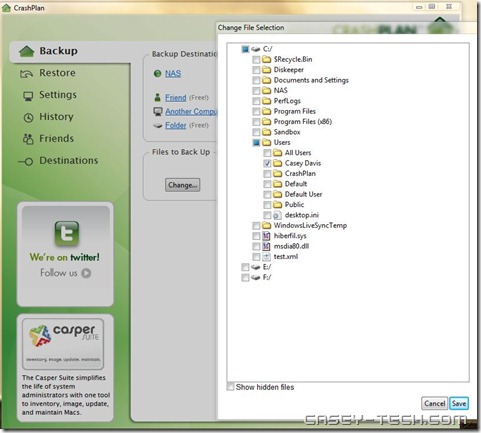Viewport: 481px width, 433px height.
Task: Click the Friend person icon
Action: coord(157,98)
